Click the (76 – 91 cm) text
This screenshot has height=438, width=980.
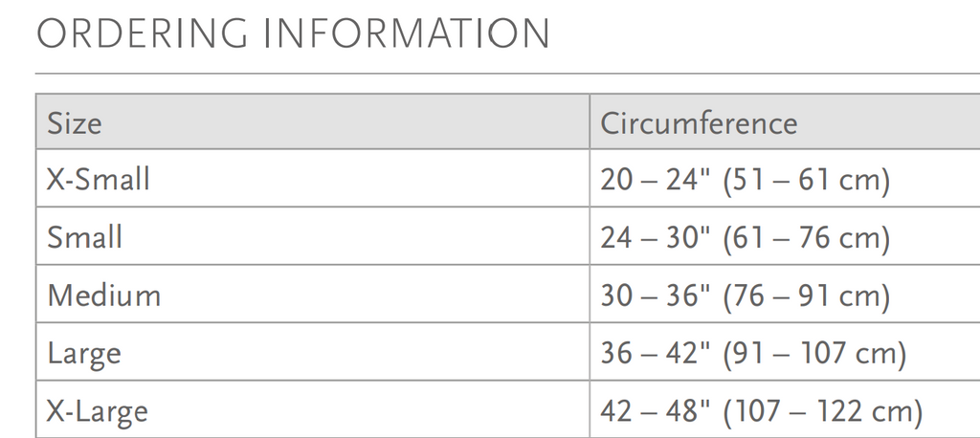[x=806, y=296]
